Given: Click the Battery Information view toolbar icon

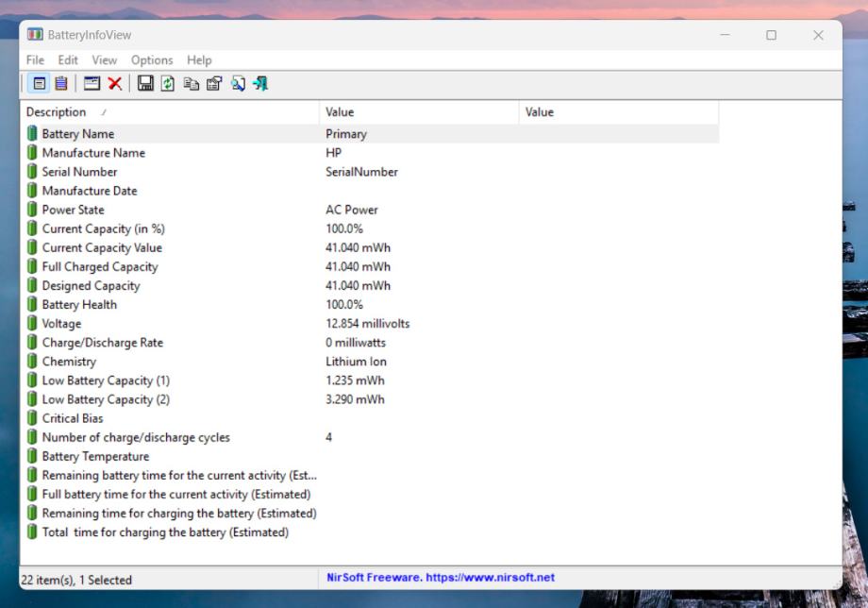Looking at the screenshot, I should [40, 84].
